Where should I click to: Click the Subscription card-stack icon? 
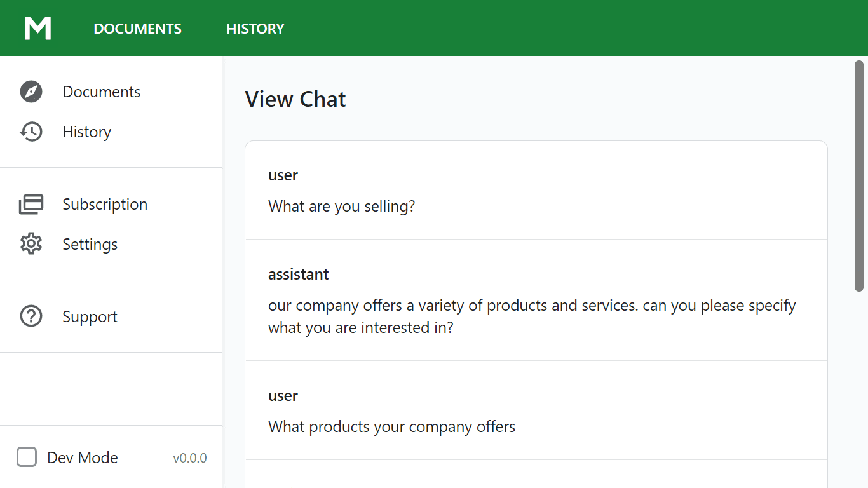pos(31,205)
